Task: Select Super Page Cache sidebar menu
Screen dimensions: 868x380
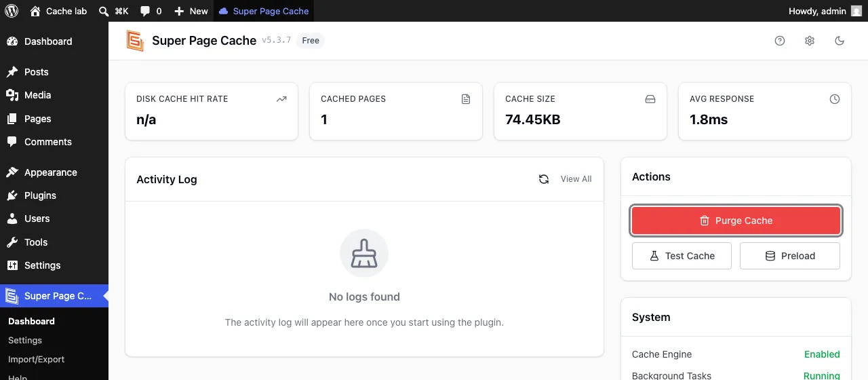Action: click(x=54, y=296)
